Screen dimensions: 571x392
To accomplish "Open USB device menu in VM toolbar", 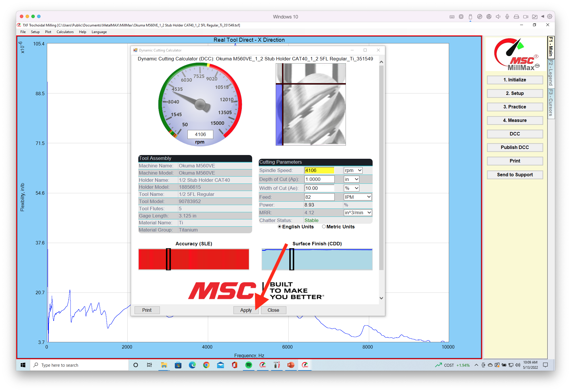I will 470,17.
